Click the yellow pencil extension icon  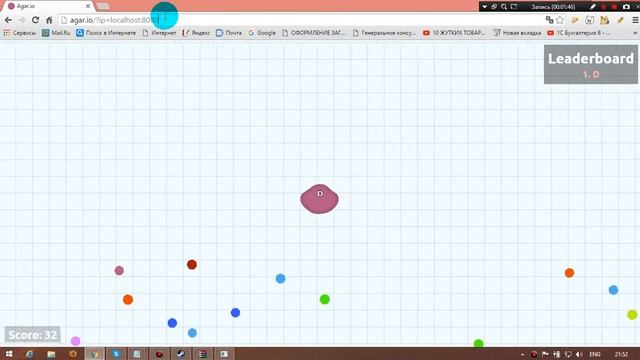tap(620, 20)
